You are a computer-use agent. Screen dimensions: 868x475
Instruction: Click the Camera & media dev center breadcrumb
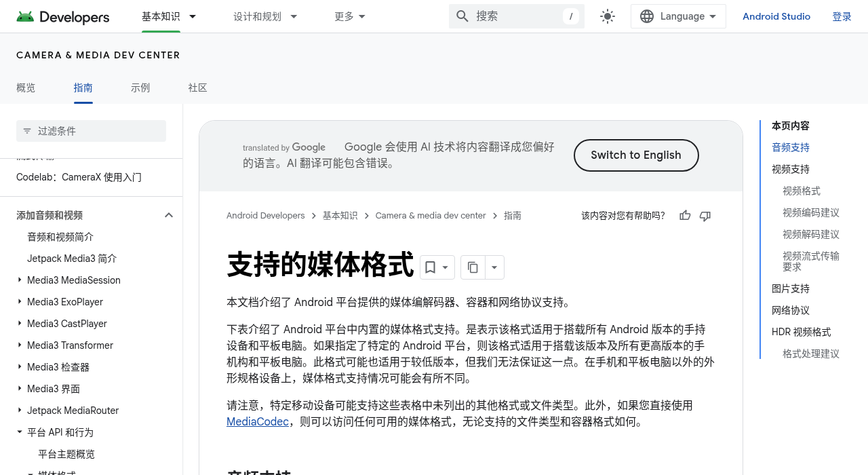431,216
